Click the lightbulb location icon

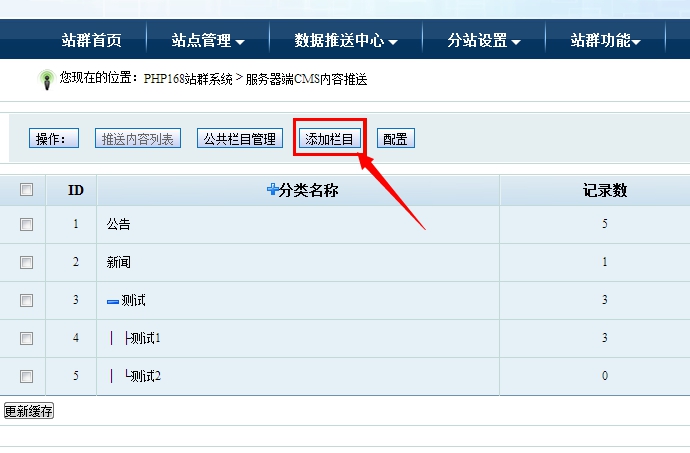[45, 78]
